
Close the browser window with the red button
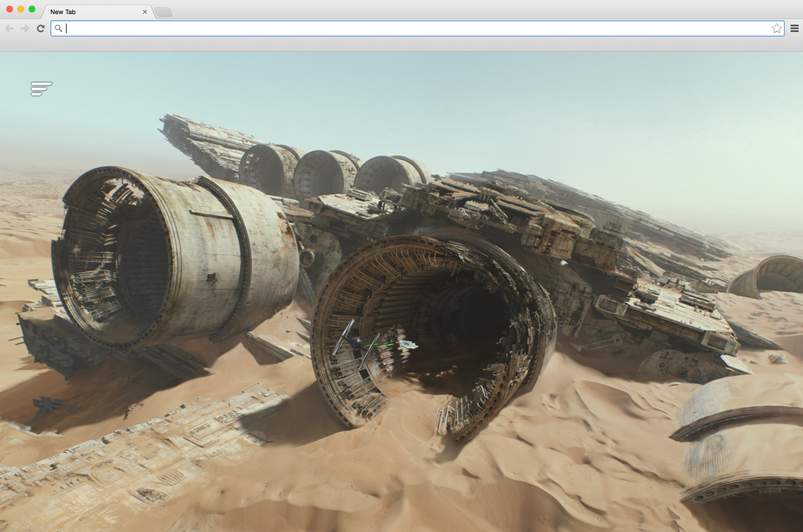[x=9, y=9]
